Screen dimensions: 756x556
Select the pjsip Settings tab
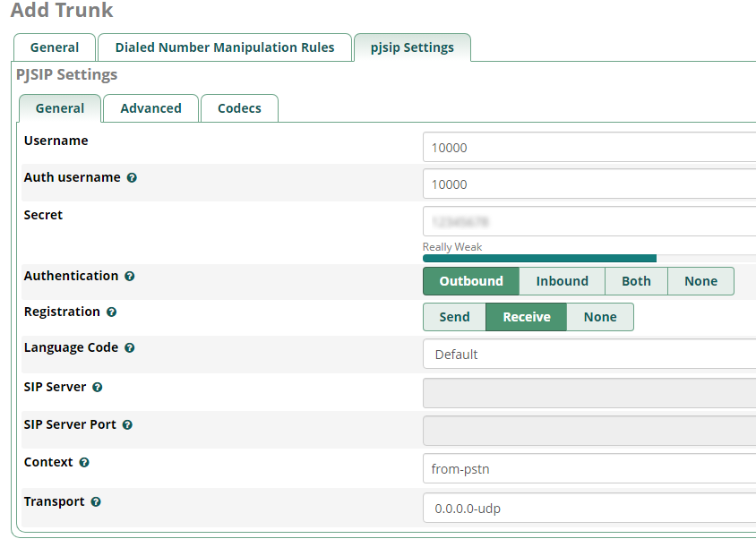(x=412, y=47)
